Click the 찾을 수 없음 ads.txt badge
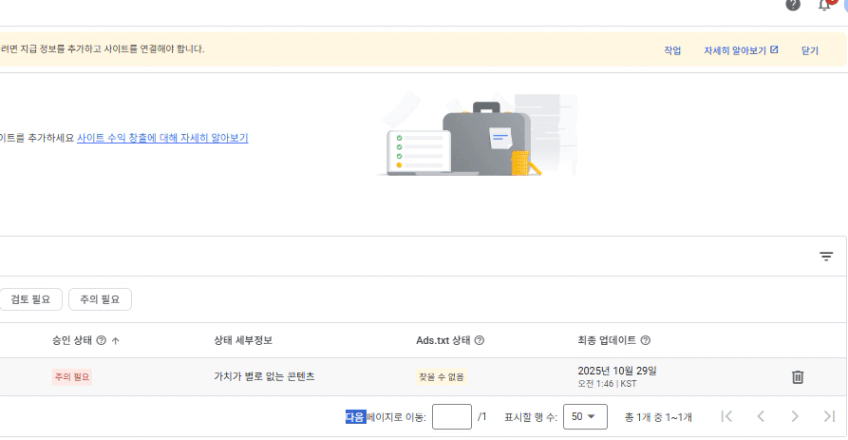 pos(441,377)
